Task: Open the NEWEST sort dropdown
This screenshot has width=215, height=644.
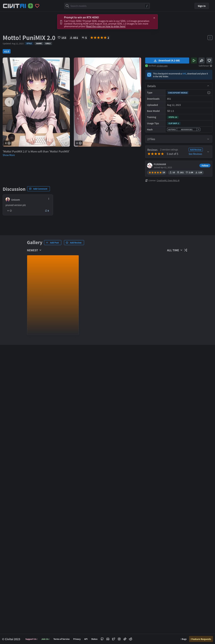Action: pos(34,250)
